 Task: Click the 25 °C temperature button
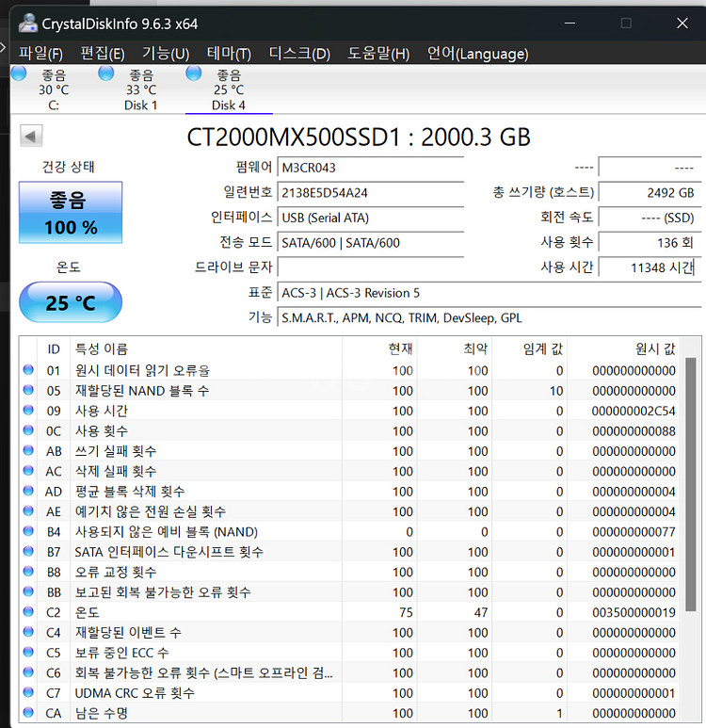click(x=71, y=303)
